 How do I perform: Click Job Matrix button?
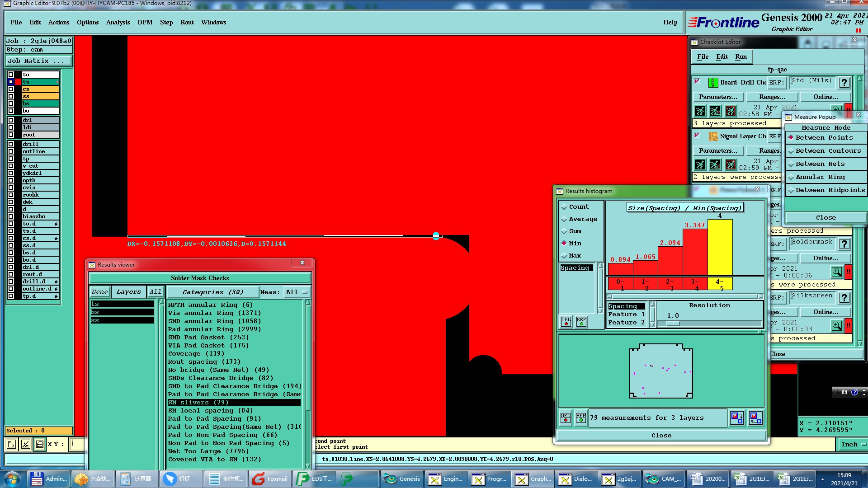pyautogui.click(x=38, y=61)
